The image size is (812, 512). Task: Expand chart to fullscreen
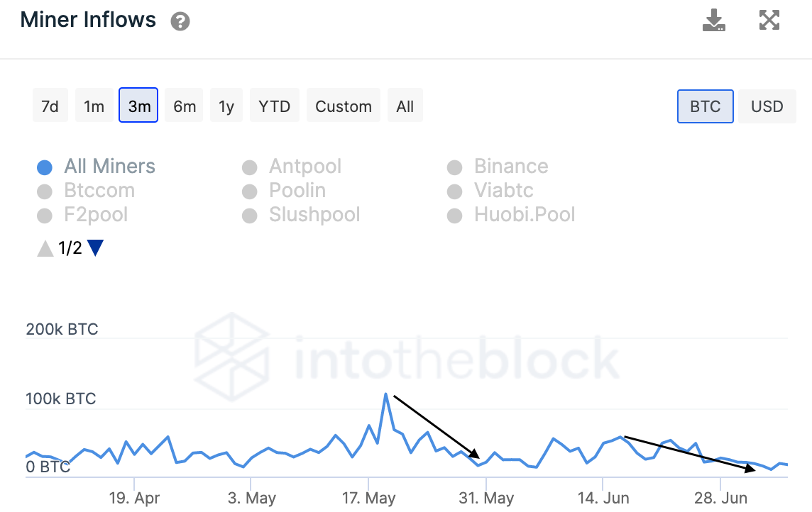(769, 21)
